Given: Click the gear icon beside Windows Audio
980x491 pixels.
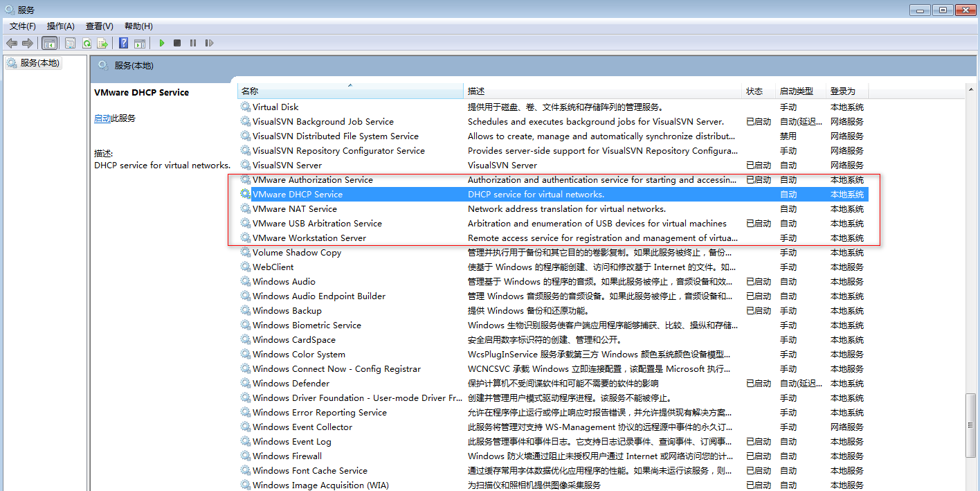Looking at the screenshot, I should 245,281.
